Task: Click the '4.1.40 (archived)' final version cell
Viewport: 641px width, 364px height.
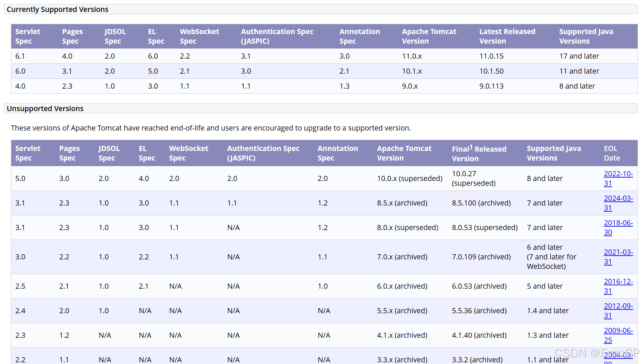Action: pyautogui.click(x=479, y=335)
